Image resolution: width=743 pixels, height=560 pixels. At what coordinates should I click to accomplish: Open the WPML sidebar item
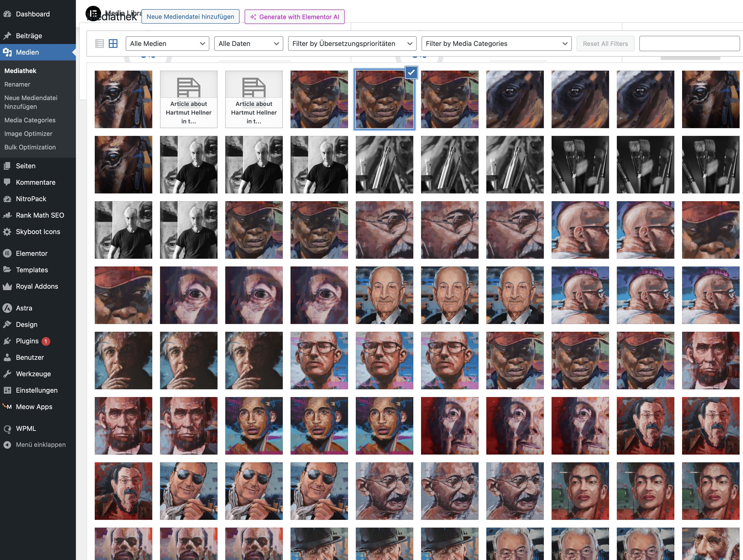26,428
